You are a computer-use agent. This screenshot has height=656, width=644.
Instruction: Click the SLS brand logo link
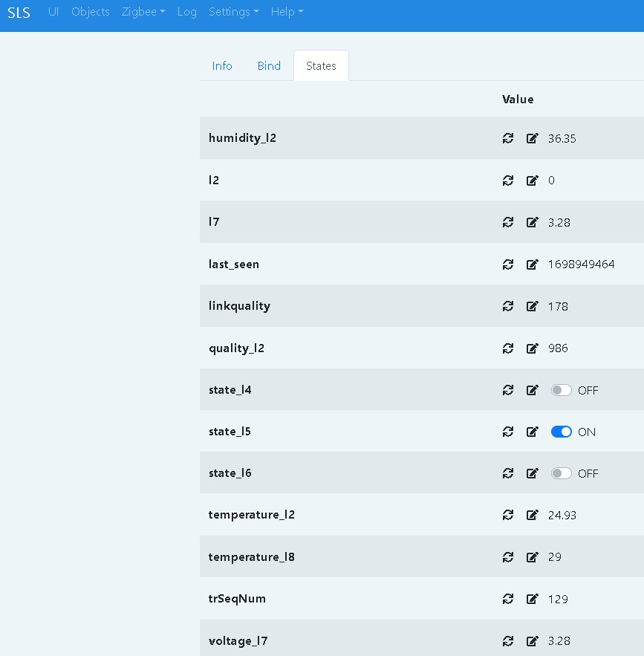[x=19, y=13]
